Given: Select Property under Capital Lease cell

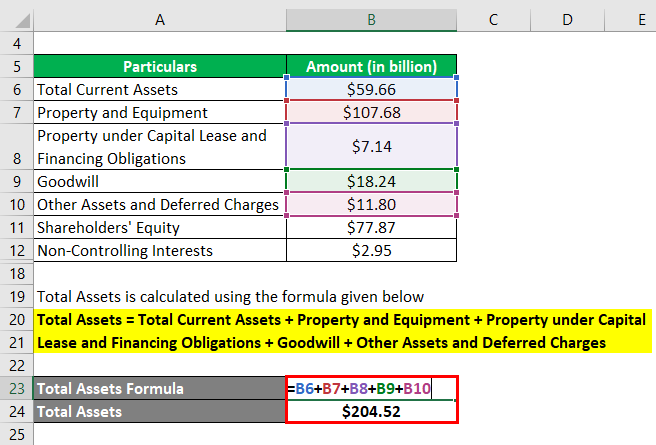Looking at the screenshot, I should point(160,147).
